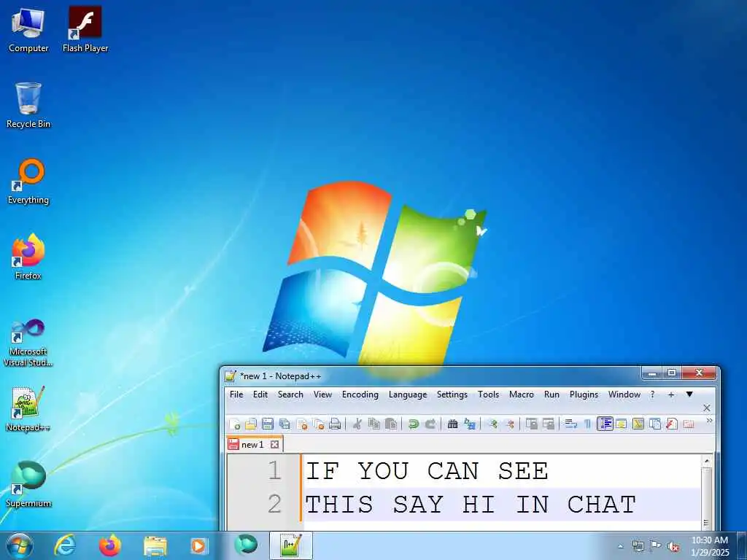Viewport: 747px width, 560px height.
Task: Click line 2 text "THIS SAY HI IN CHAT"
Action: click(x=471, y=505)
